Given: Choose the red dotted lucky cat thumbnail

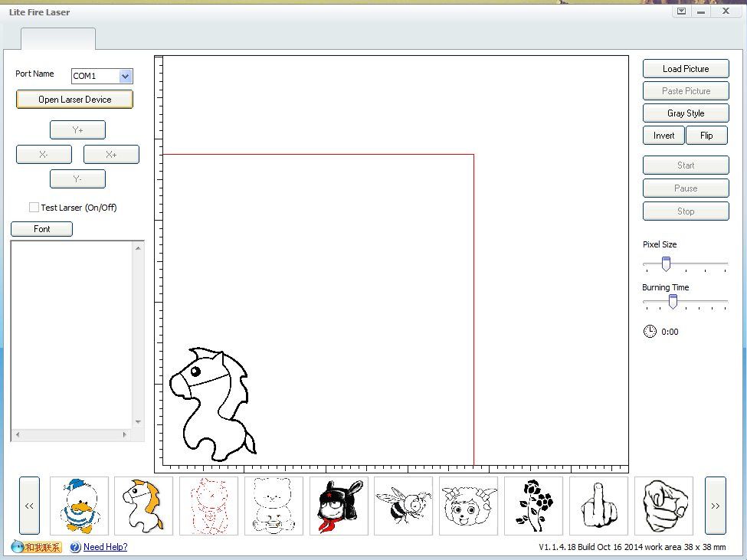Looking at the screenshot, I should point(208,506).
